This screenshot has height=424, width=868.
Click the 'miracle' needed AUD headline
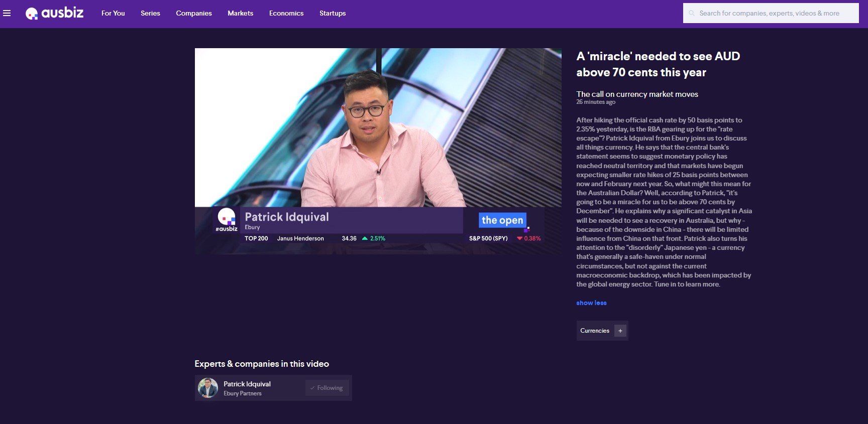658,64
